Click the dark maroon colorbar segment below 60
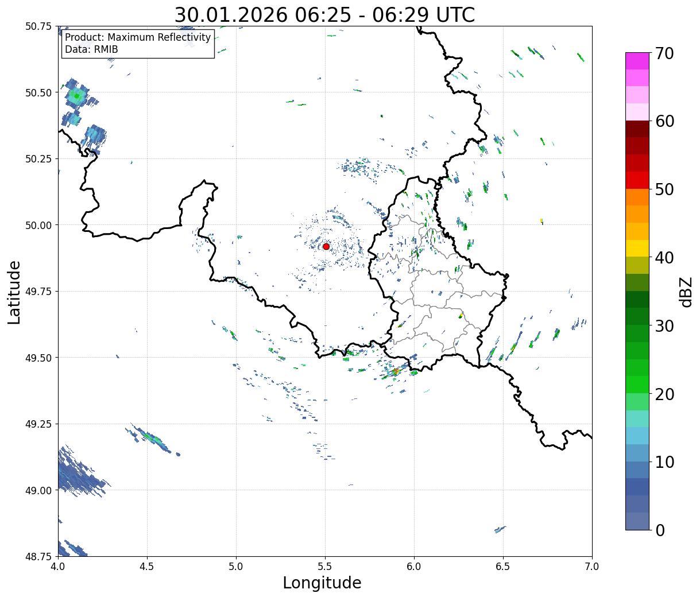 point(637,129)
